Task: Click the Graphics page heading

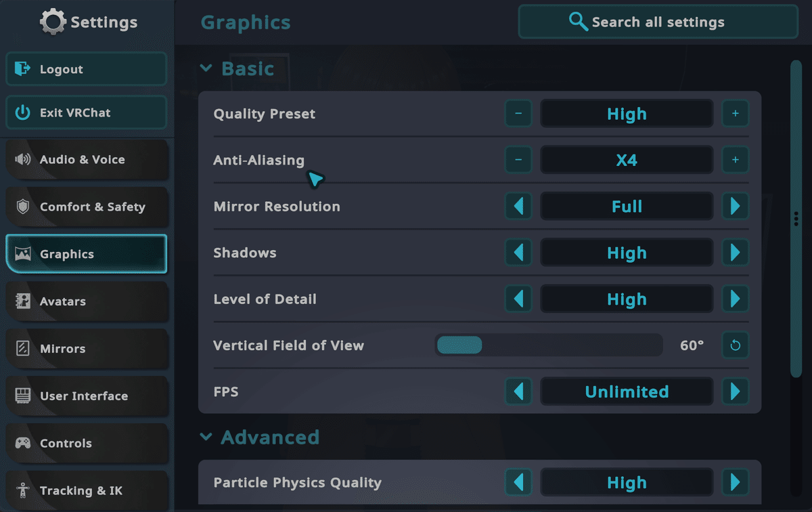Action: coord(246,23)
